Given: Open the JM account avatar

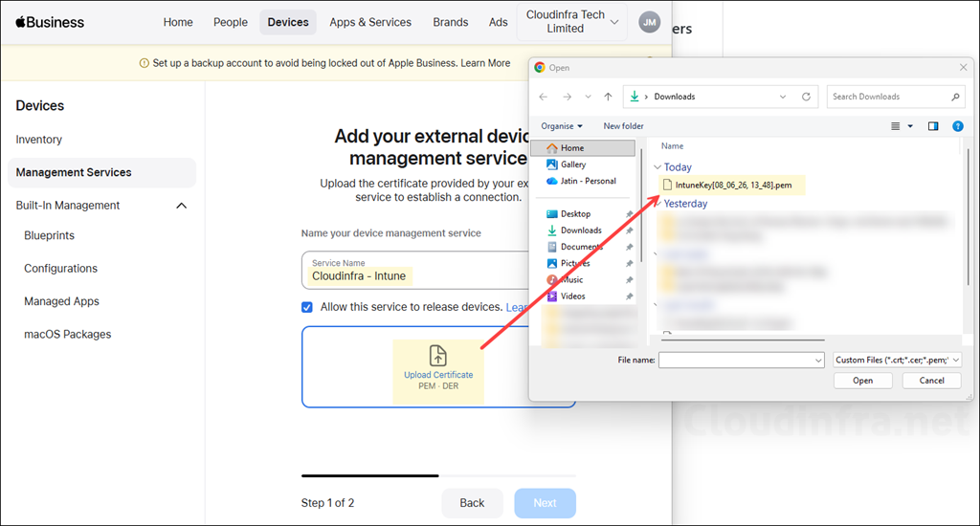Looking at the screenshot, I should [650, 23].
